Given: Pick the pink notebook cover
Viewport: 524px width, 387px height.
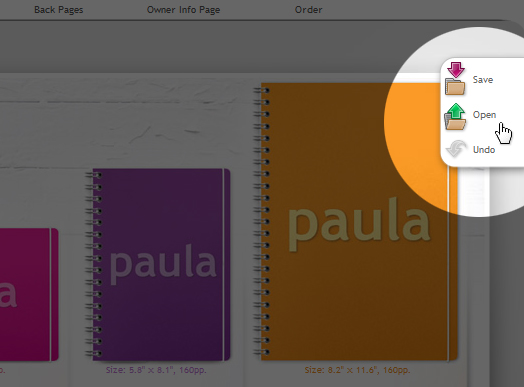Looking at the screenshot, I should click(x=29, y=294).
